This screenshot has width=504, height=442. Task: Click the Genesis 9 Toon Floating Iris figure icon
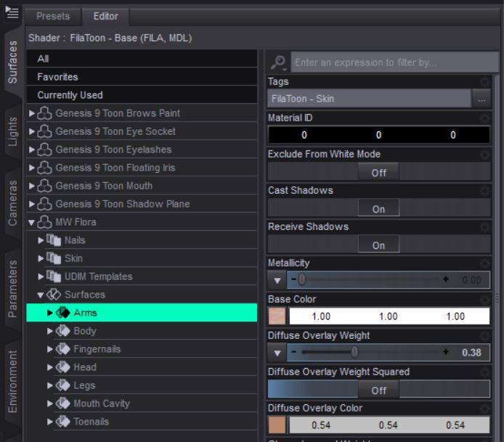45,168
